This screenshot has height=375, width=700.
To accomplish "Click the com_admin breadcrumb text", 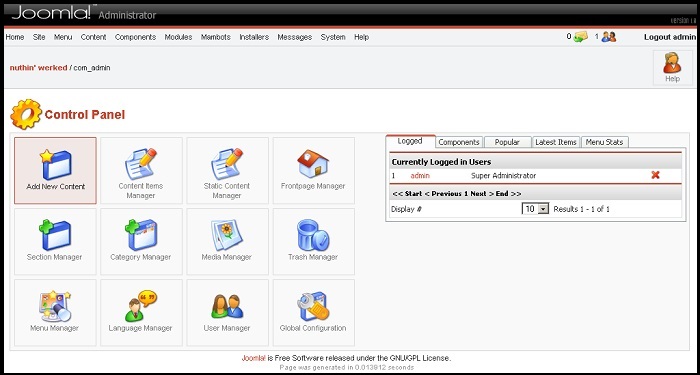I will coord(92,68).
